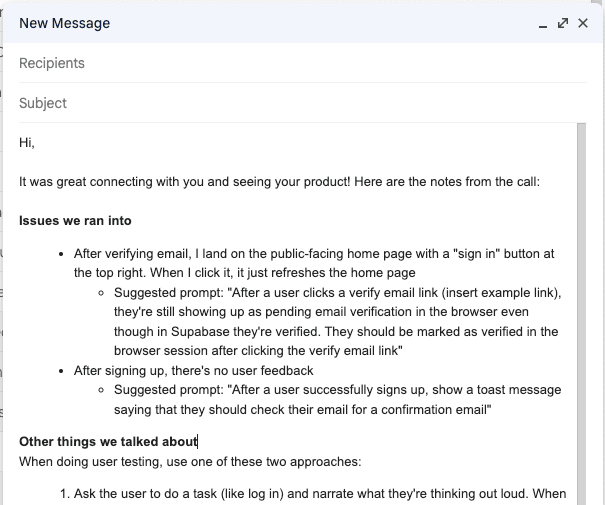The height and width of the screenshot is (505, 605).
Task: Expand compose window to full screen
Action: click(x=563, y=23)
